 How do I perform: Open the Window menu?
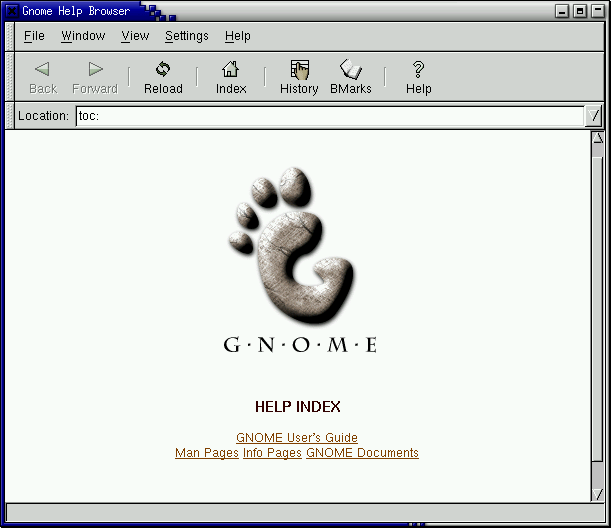click(x=83, y=36)
